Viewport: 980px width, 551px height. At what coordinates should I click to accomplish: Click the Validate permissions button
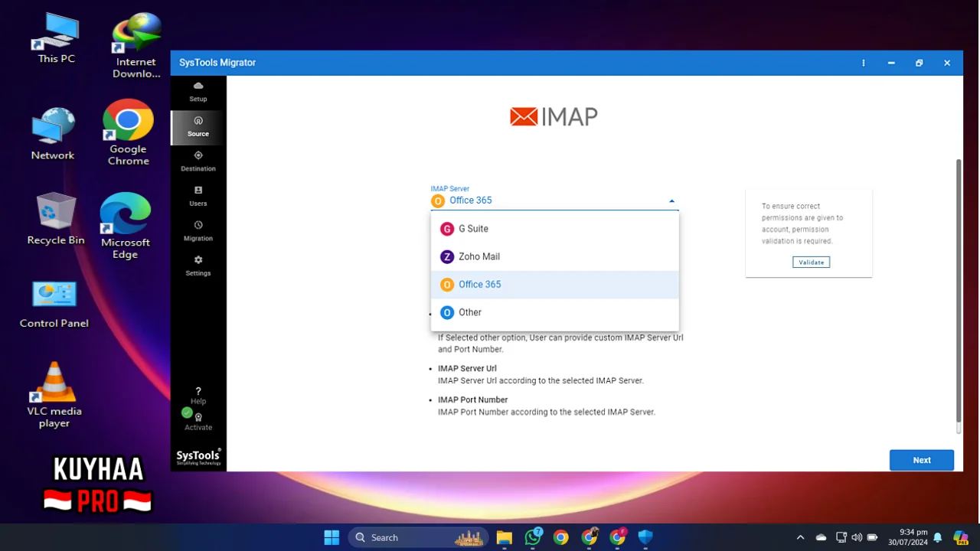point(811,262)
